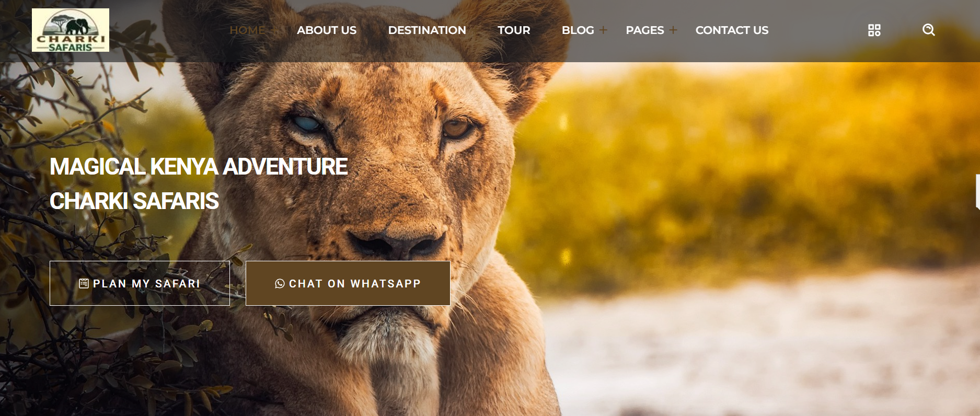Open the PAGES menu item
Screen dimensions: 980x416
click(645, 30)
